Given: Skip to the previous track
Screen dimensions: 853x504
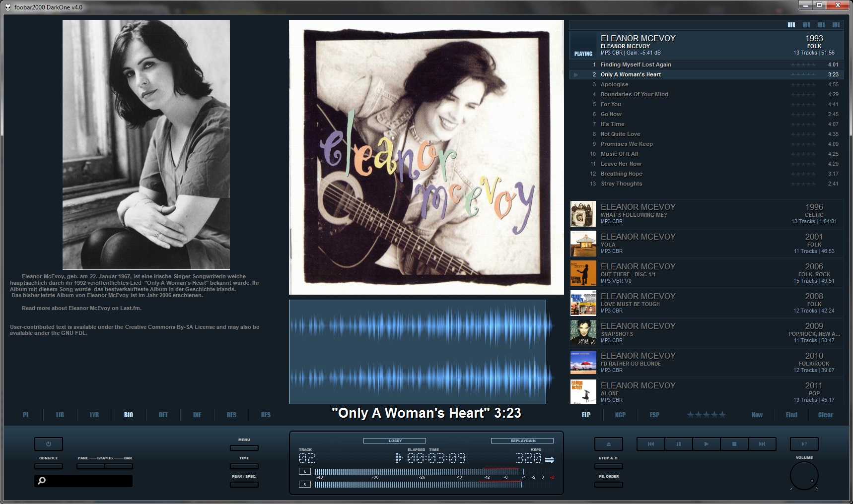Looking at the screenshot, I should [650, 444].
